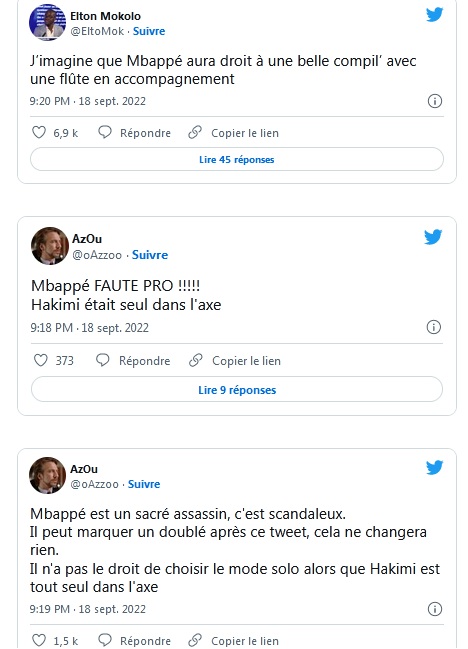Expand 'Lire 9 réponses' thread

[237, 389]
